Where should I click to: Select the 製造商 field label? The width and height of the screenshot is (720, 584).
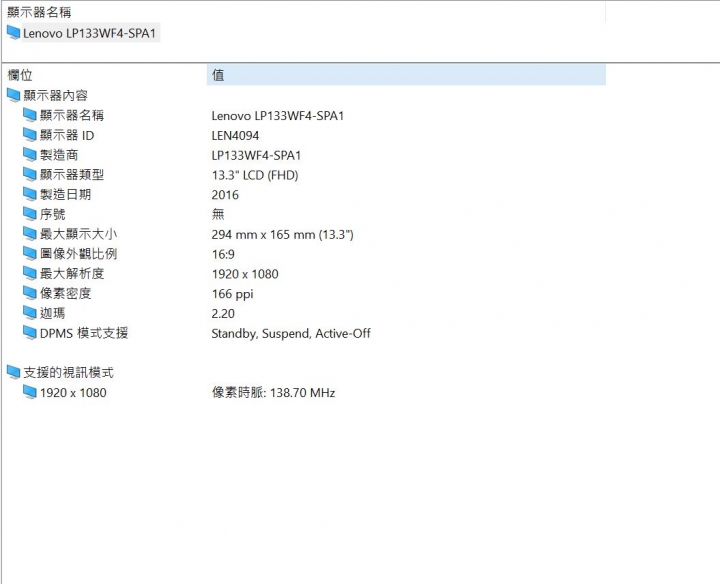tap(59, 155)
